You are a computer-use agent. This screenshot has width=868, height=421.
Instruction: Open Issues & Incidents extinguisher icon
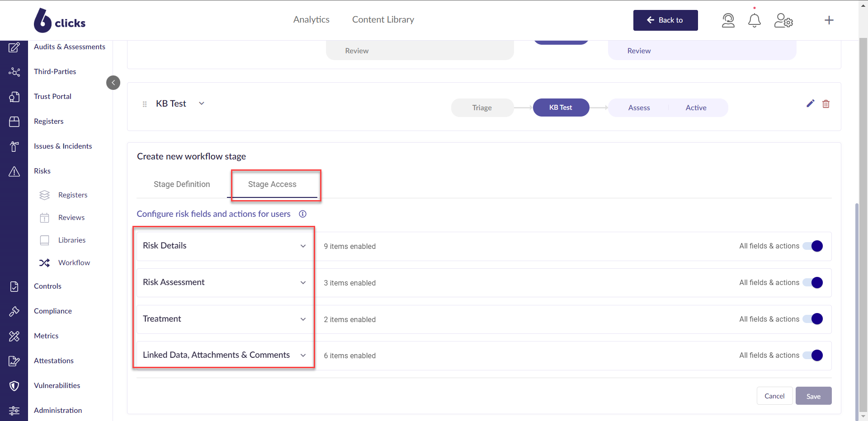click(x=14, y=146)
